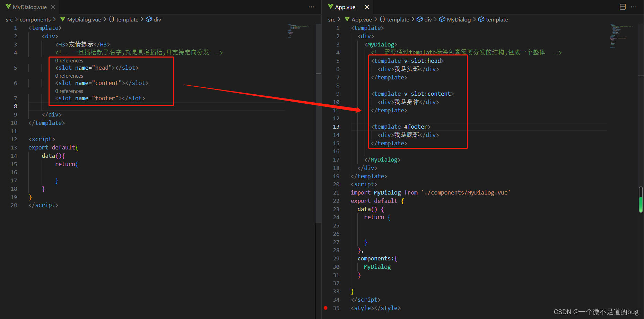
Task: Open the MyDialog.vue file breadcrumb
Action: (x=81, y=20)
